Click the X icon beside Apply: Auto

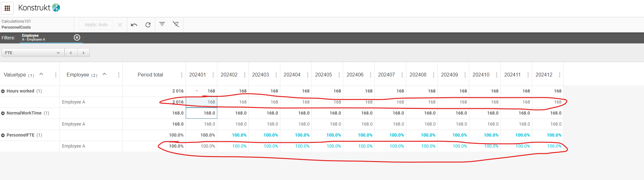(x=120, y=25)
